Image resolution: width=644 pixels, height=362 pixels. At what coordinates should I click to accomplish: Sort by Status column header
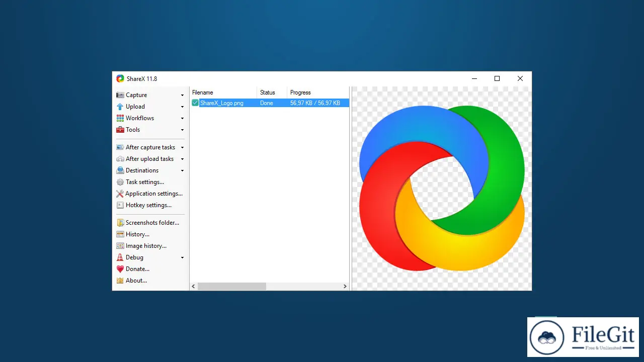tap(272, 93)
